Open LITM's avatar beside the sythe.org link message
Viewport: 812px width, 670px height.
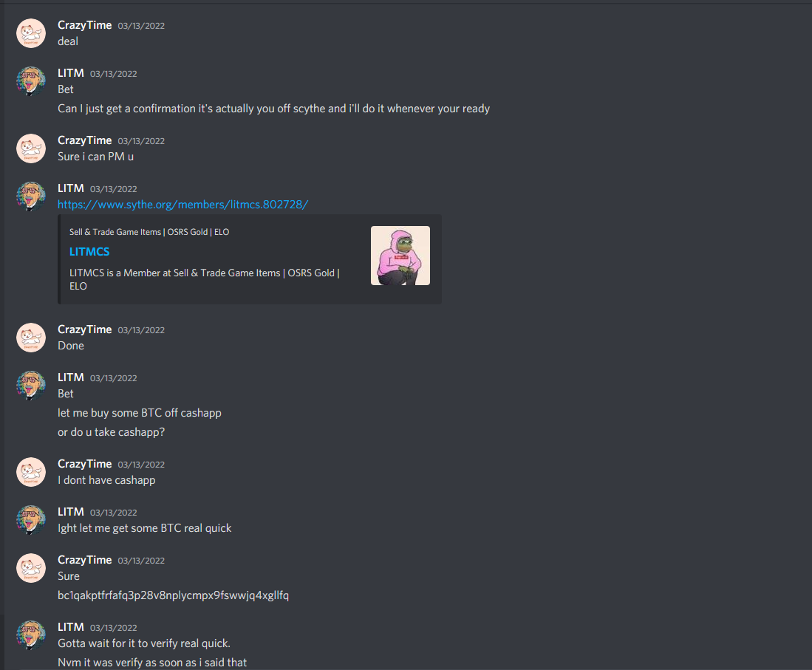coord(31,196)
